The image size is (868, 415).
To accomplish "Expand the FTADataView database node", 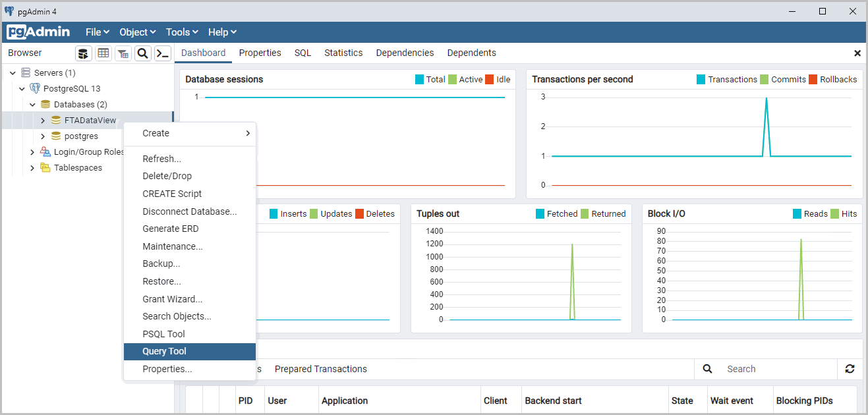I will click(43, 121).
